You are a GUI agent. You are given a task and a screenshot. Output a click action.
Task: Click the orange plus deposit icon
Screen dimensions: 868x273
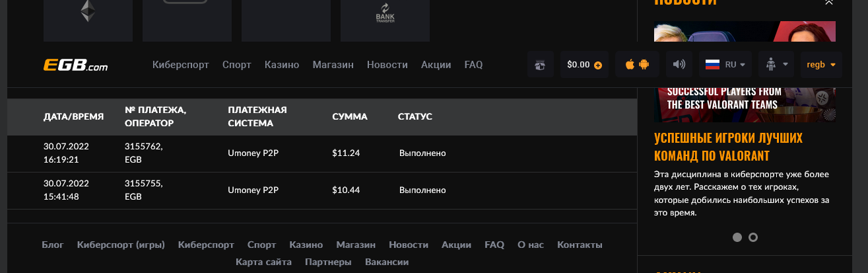(x=598, y=65)
